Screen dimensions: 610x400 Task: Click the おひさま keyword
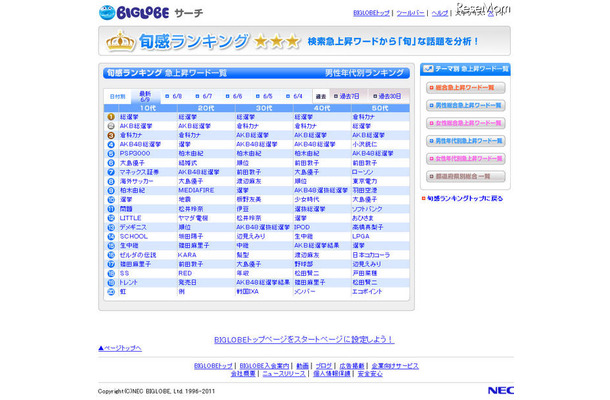click(x=363, y=218)
